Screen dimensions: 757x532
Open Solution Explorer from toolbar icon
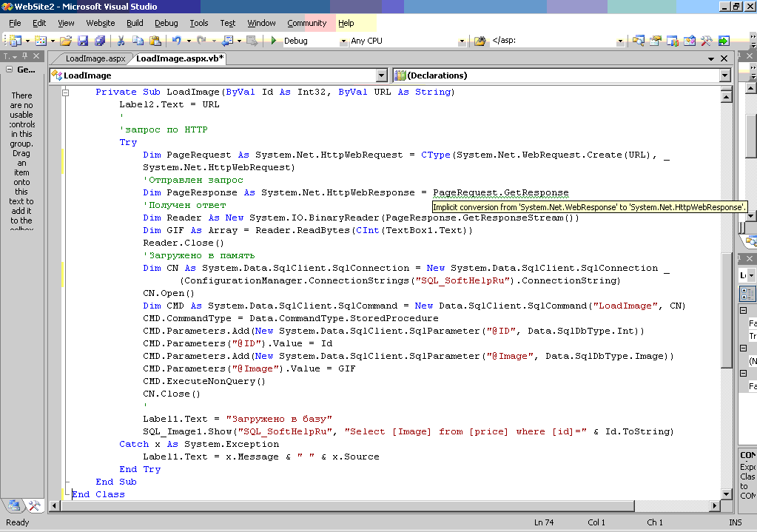[639, 41]
